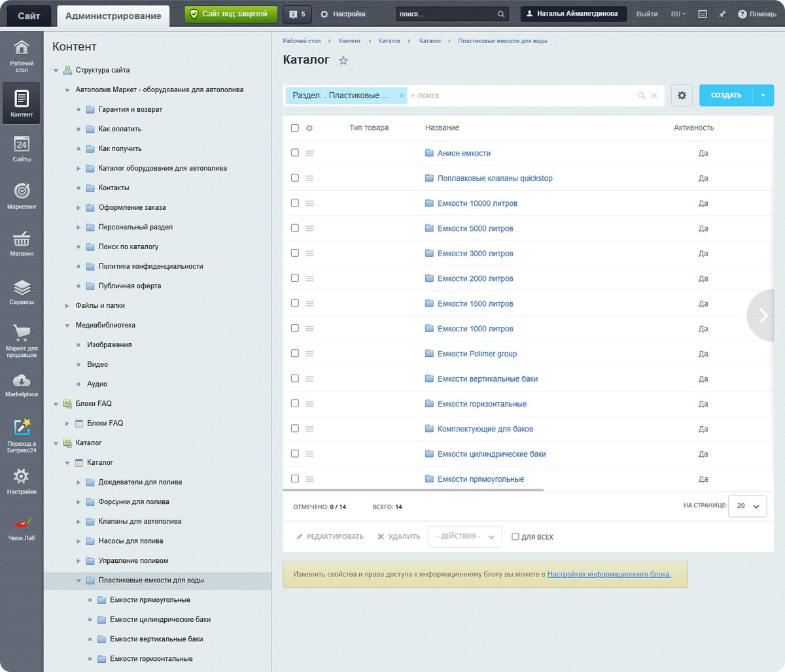785x672 pixels.
Task: Open Чили.Лаб chili pepper icon
Action: (x=22, y=528)
